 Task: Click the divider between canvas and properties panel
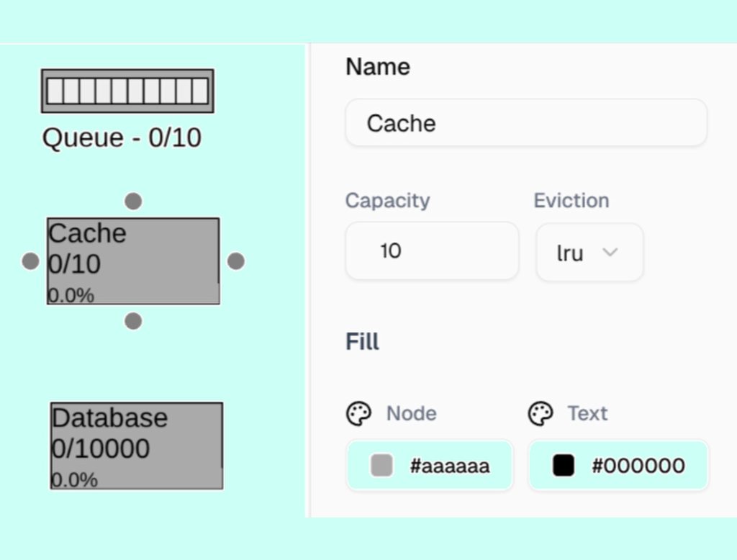309,281
